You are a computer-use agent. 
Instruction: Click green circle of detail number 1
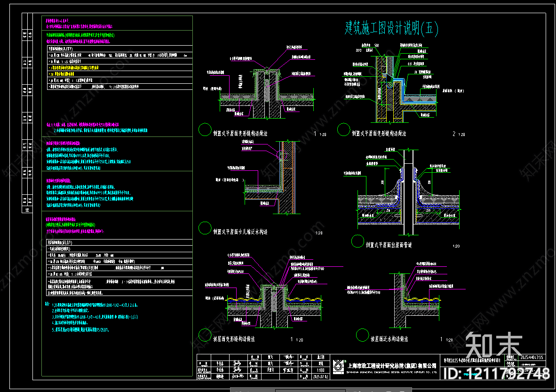point(205,130)
